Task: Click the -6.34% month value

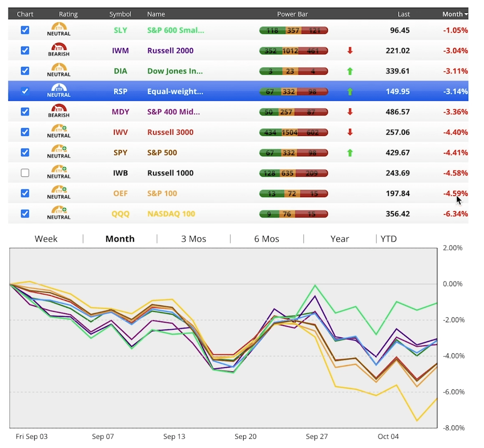Action: coord(456,214)
